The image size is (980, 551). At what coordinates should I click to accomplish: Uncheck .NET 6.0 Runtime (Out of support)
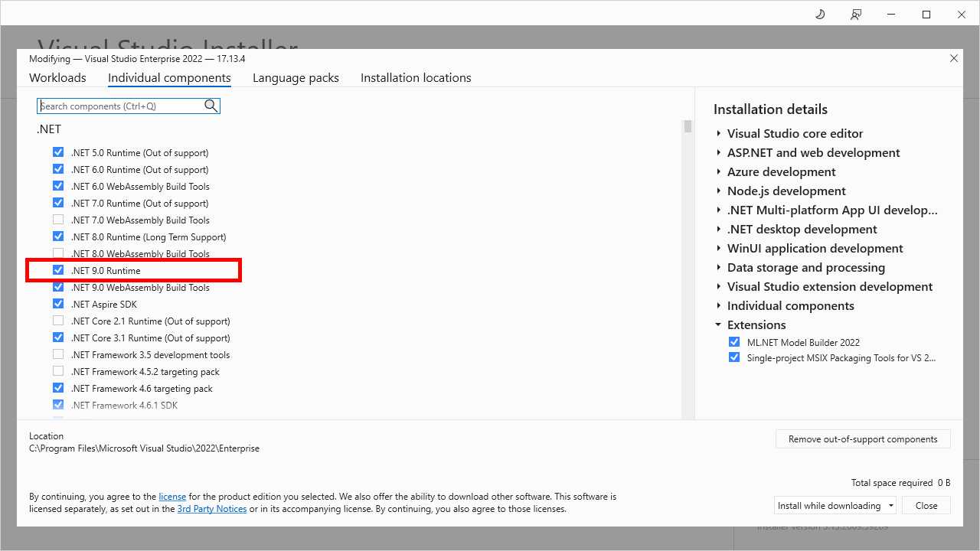[x=58, y=169]
